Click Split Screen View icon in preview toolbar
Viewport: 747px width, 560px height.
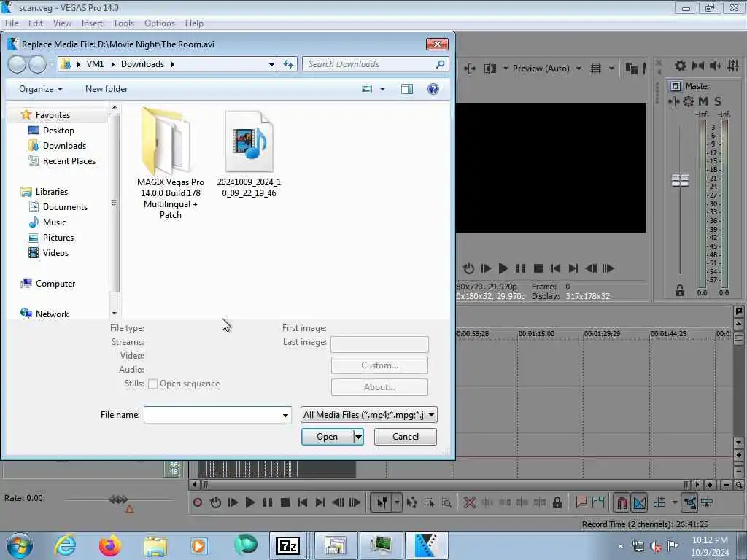pyautogui.click(x=489, y=69)
